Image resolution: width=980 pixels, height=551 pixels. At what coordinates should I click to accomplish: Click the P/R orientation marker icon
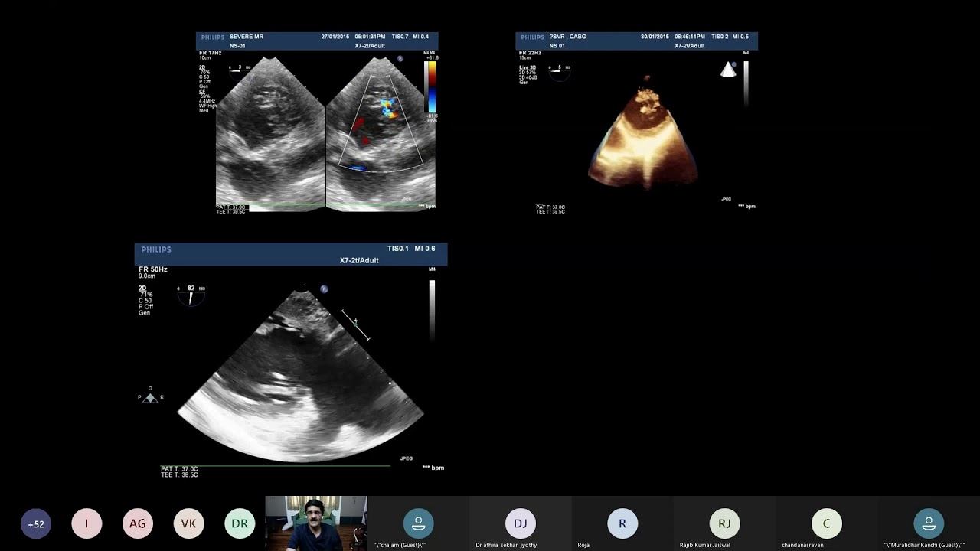pos(150,396)
